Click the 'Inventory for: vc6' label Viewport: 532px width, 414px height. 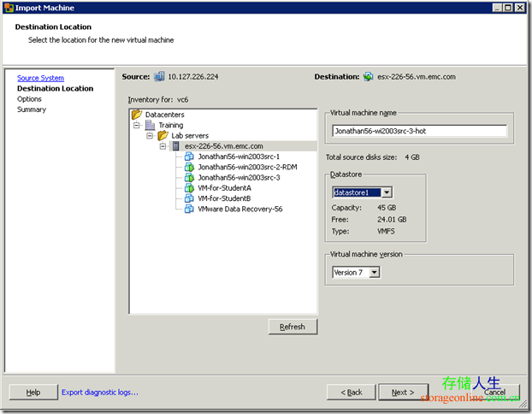(x=158, y=100)
